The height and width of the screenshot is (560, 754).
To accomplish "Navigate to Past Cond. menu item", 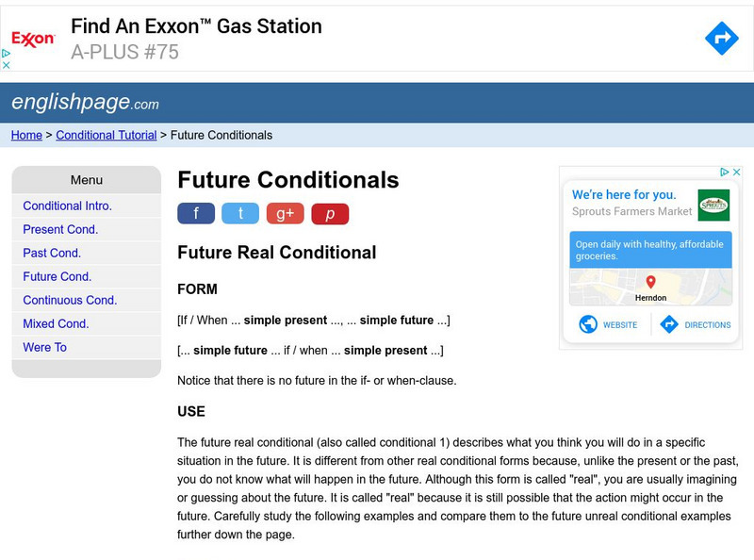I will pos(52,253).
